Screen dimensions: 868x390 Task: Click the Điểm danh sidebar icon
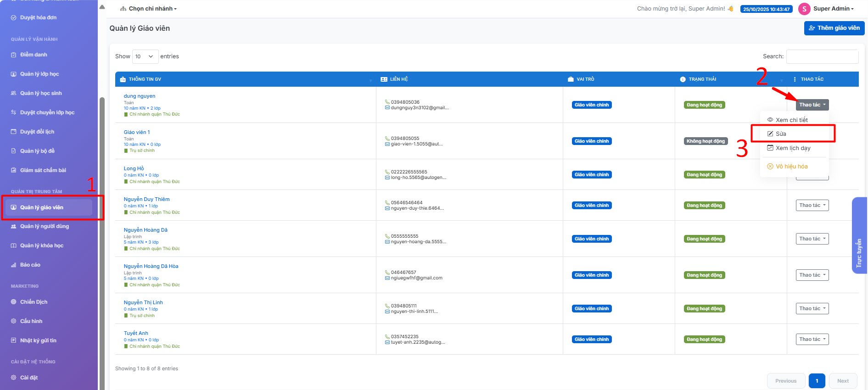pos(14,55)
